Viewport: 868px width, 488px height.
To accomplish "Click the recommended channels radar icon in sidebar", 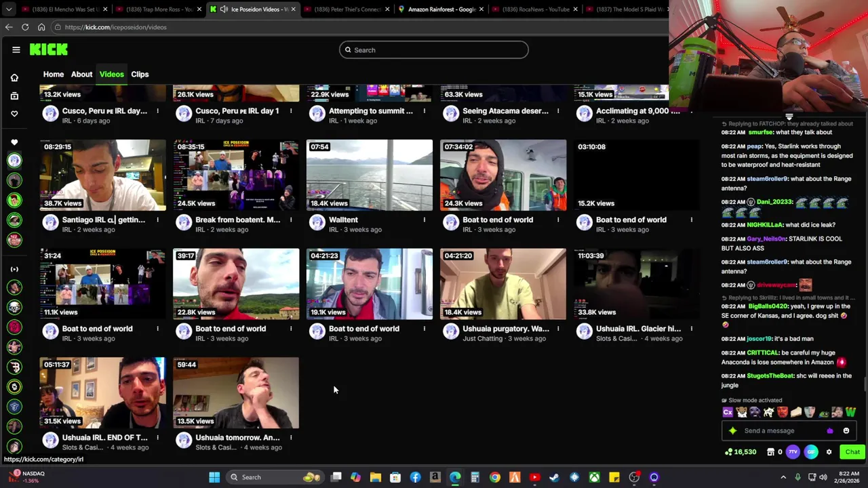I will tap(14, 269).
